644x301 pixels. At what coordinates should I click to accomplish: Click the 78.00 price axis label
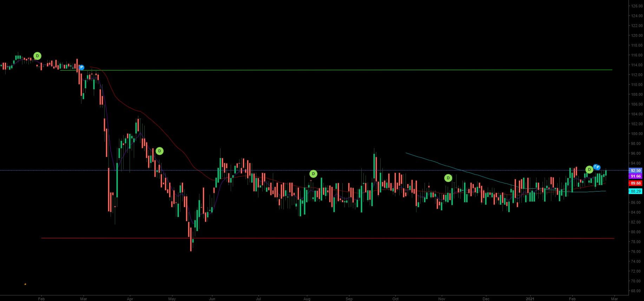637,242
